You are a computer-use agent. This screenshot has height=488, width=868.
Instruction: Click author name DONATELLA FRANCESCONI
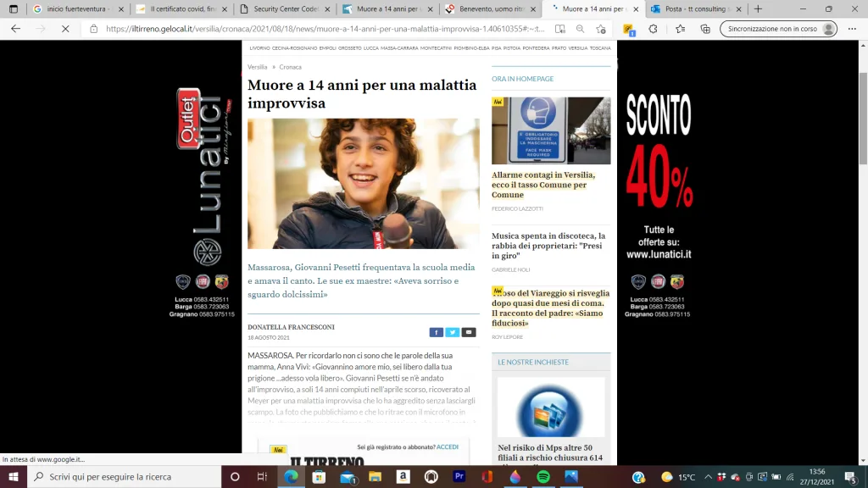pos(292,327)
